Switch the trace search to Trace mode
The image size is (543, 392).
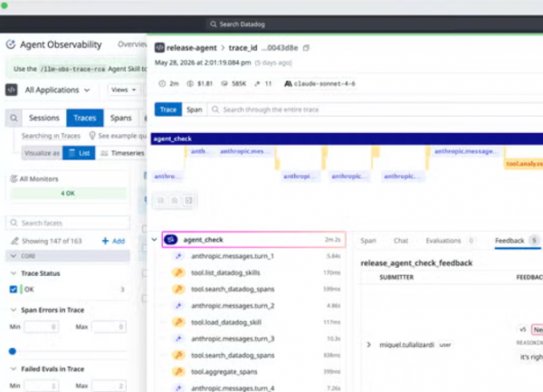pyautogui.click(x=168, y=110)
